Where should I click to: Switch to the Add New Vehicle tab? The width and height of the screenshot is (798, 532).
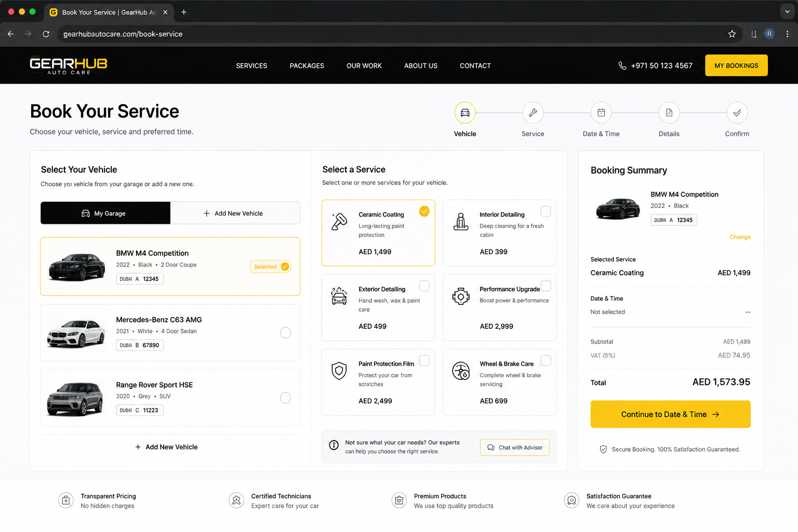[235, 213]
